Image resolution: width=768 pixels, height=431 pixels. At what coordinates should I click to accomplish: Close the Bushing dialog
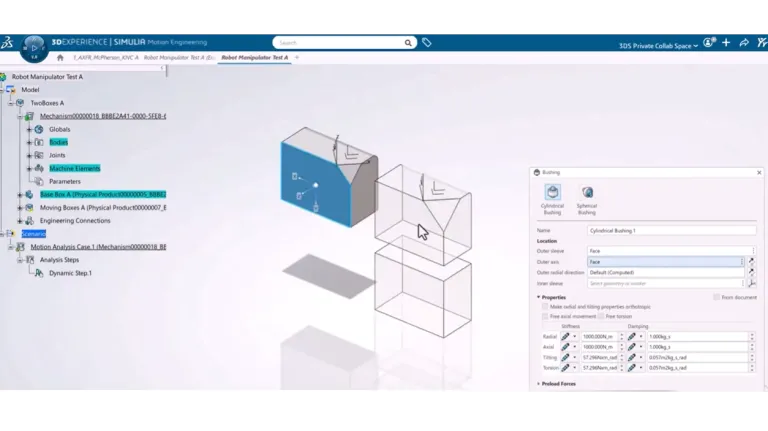pos(759,172)
